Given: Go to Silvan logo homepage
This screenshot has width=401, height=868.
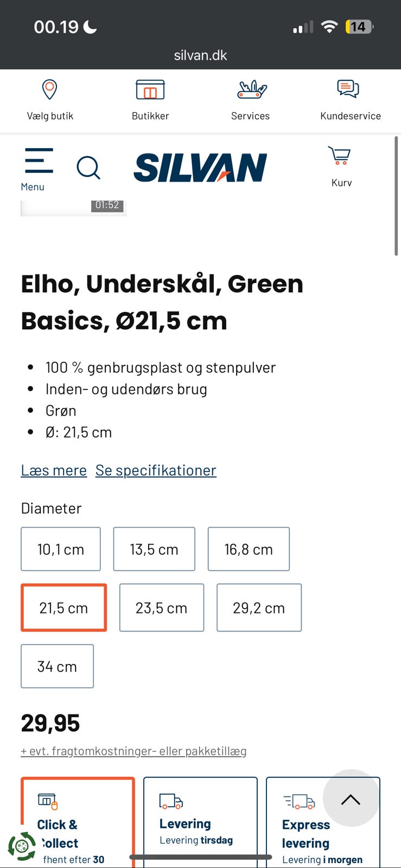Looking at the screenshot, I should coord(200,167).
